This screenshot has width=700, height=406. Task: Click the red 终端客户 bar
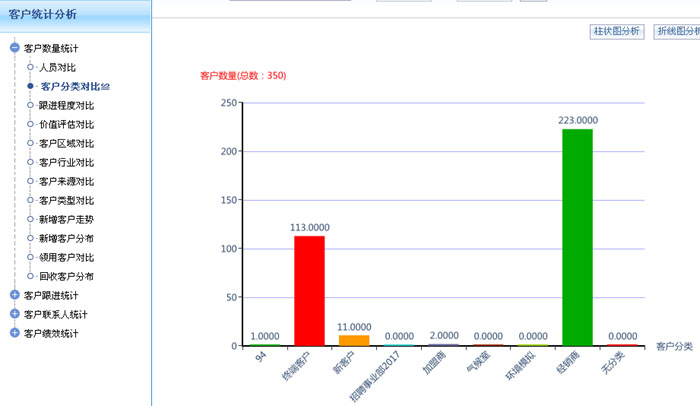click(x=309, y=290)
